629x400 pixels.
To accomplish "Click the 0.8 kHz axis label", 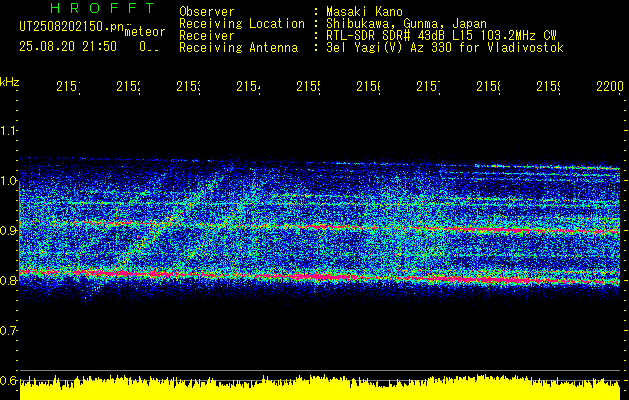I will 8,280.
